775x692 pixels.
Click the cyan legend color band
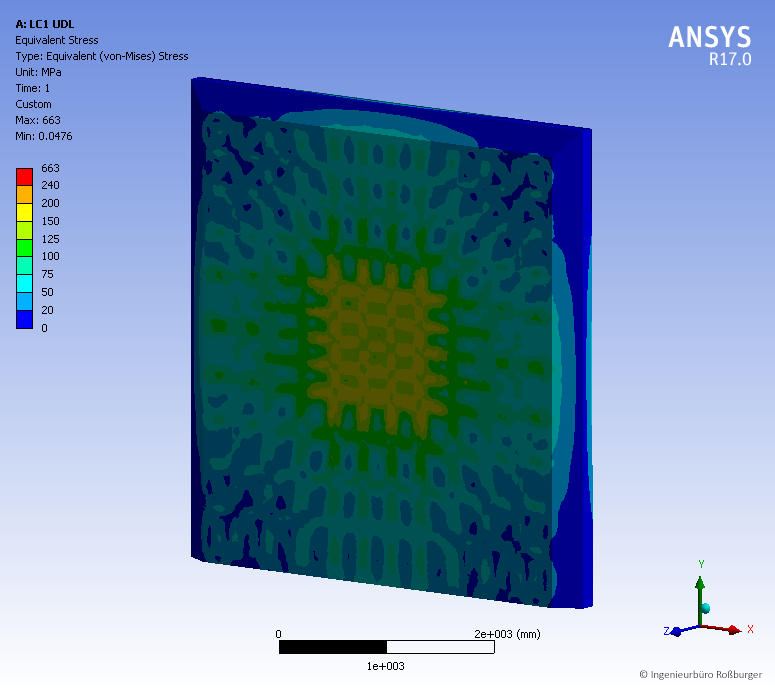click(x=24, y=284)
